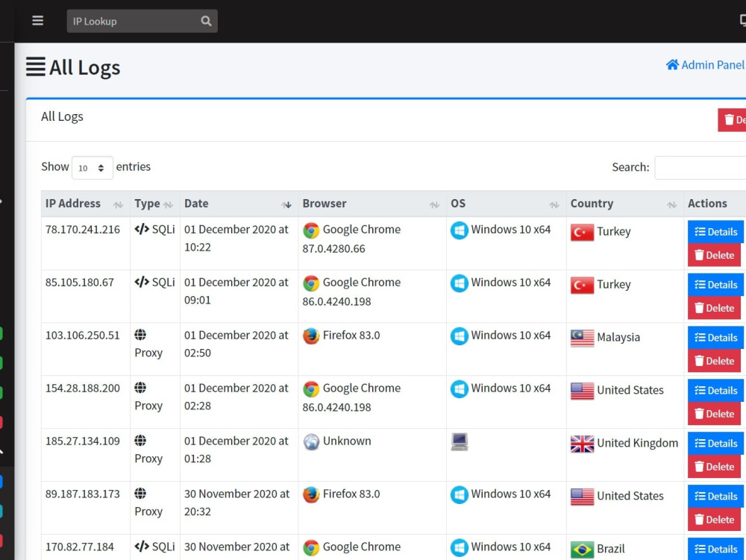Click the Chrome icon in 85.105.180.67 row
Image resolution: width=746 pixels, height=560 pixels.
click(x=311, y=283)
